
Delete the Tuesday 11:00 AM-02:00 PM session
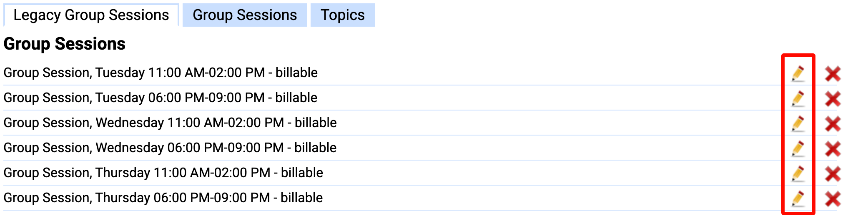[833, 74]
